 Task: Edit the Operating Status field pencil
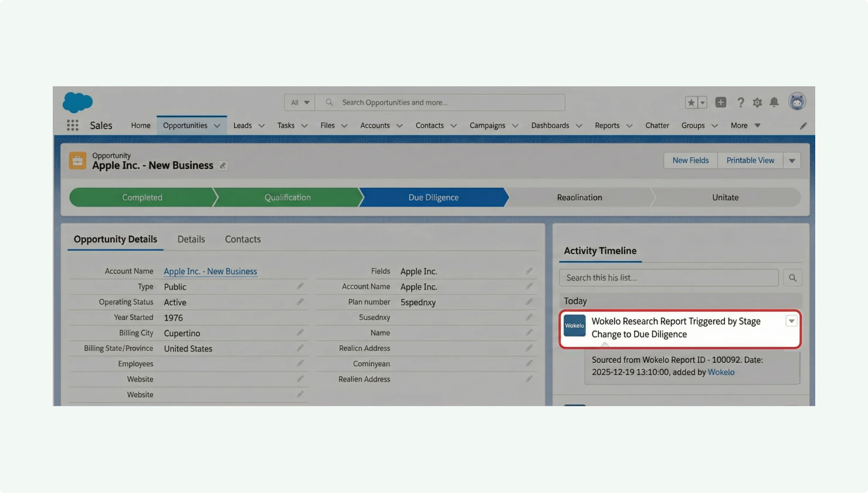300,302
